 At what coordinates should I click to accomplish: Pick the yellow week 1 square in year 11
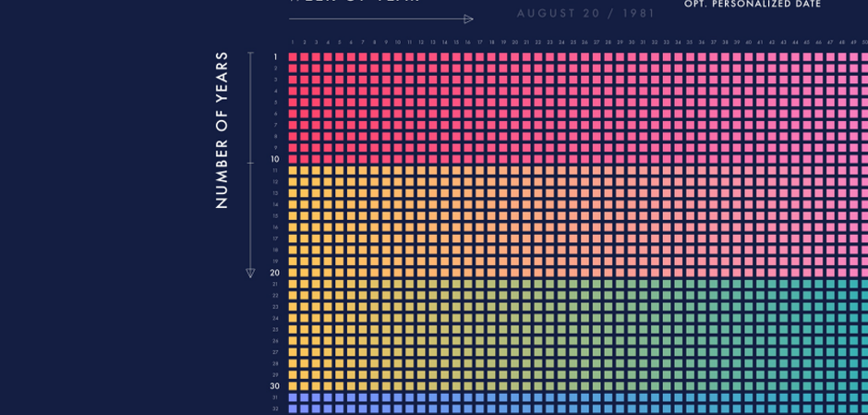293,171
